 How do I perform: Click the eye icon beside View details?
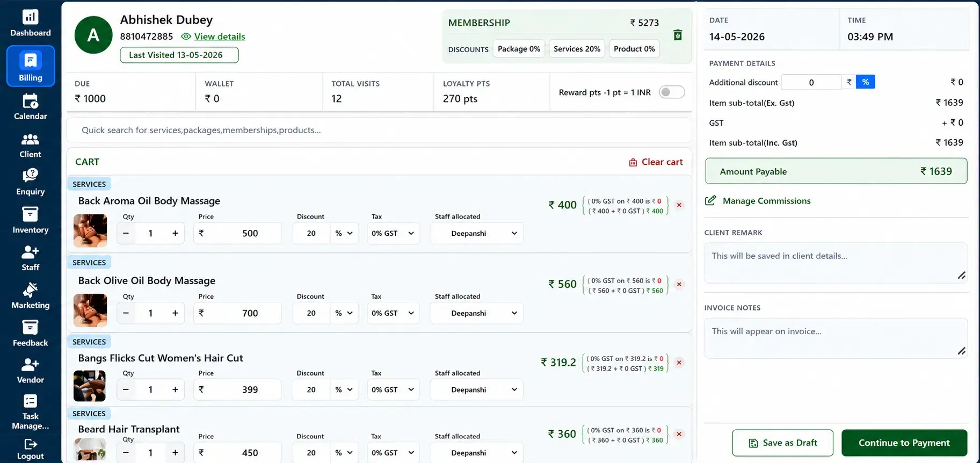[186, 37]
